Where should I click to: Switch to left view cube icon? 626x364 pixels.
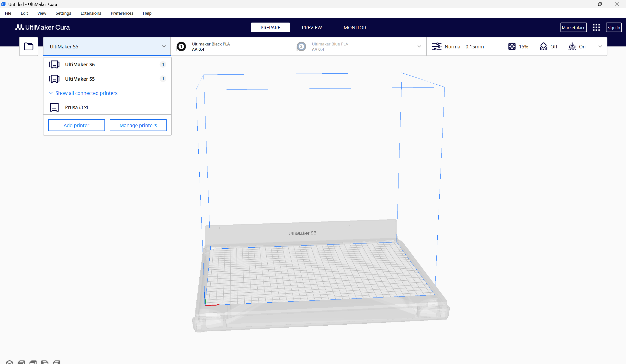point(45,362)
